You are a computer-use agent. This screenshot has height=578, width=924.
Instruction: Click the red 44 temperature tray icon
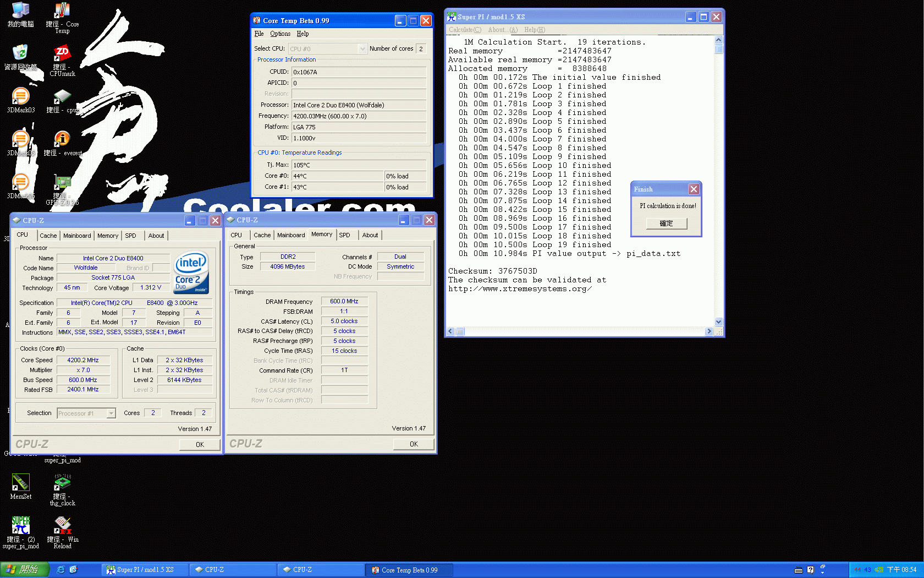point(857,570)
